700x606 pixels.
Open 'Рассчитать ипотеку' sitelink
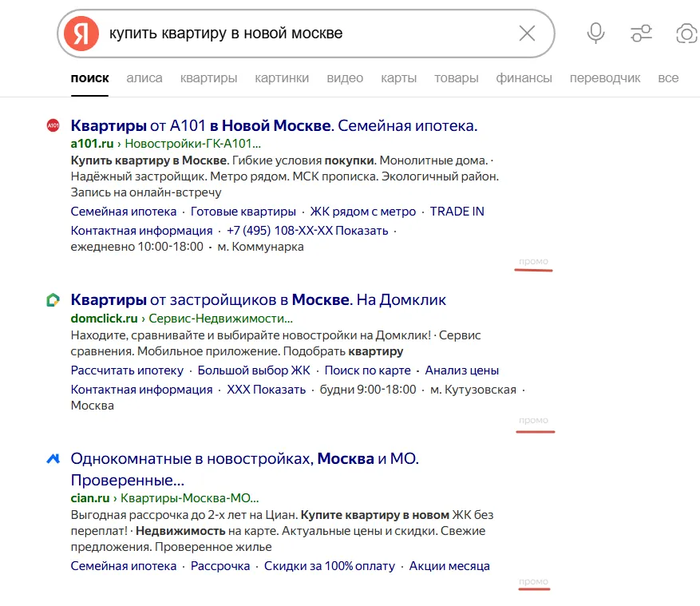point(127,370)
